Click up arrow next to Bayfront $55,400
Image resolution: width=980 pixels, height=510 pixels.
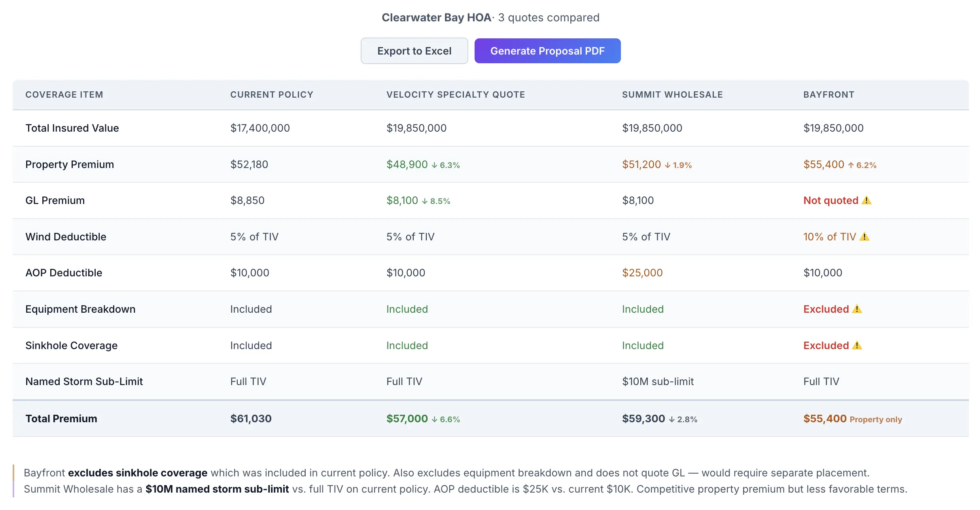click(x=851, y=165)
